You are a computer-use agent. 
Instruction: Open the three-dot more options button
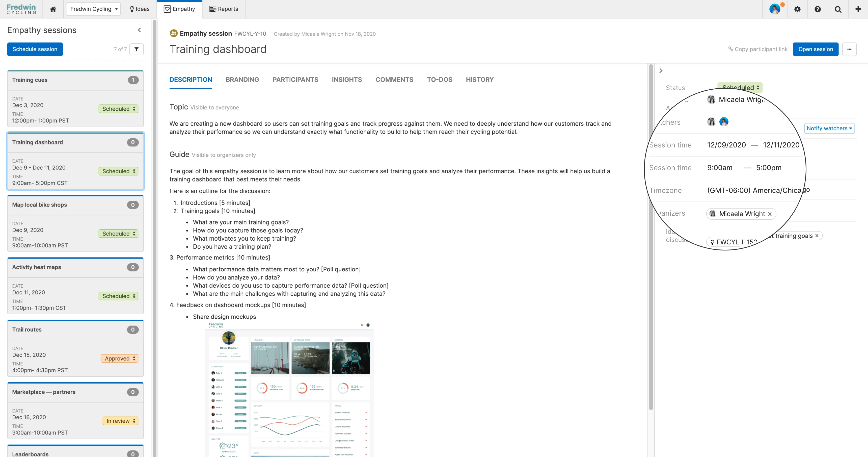point(849,49)
